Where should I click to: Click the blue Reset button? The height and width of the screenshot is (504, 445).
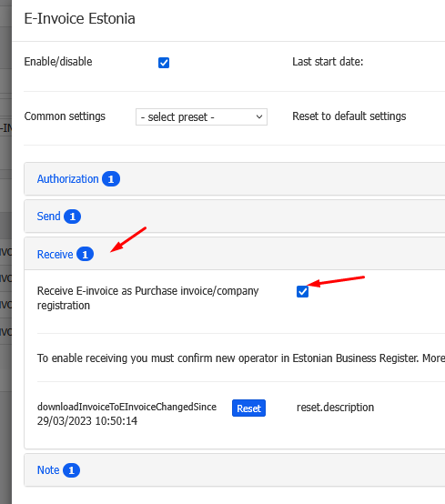click(x=248, y=408)
